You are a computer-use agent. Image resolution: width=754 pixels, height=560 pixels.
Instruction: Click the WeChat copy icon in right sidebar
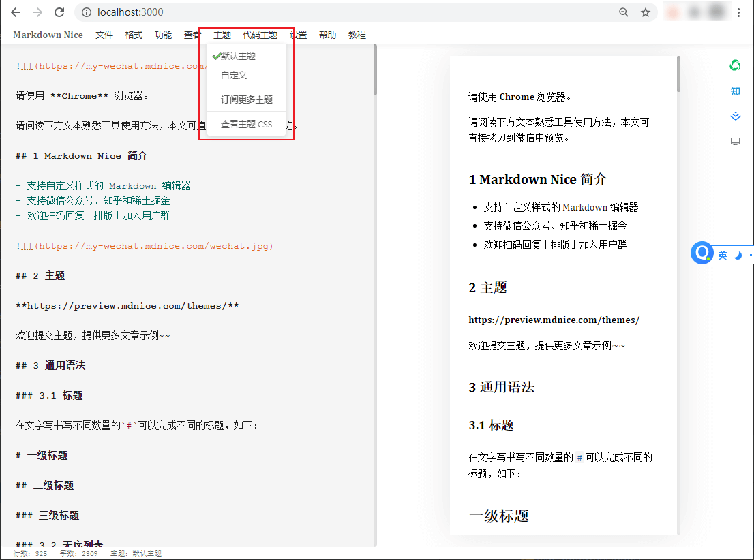point(735,65)
